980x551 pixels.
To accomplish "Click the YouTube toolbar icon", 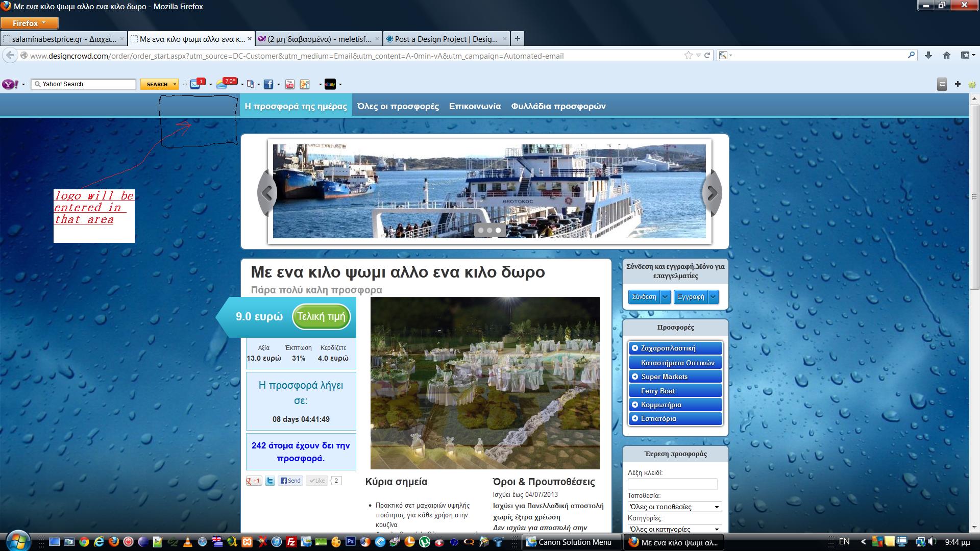I will click(x=290, y=84).
